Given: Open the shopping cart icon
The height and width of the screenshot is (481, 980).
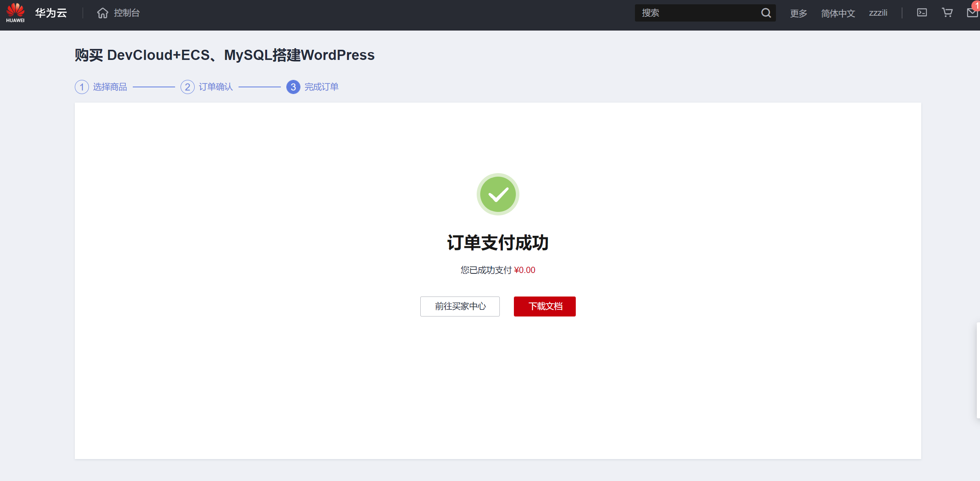Looking at the screenshot, I should [x=947, y=13].
